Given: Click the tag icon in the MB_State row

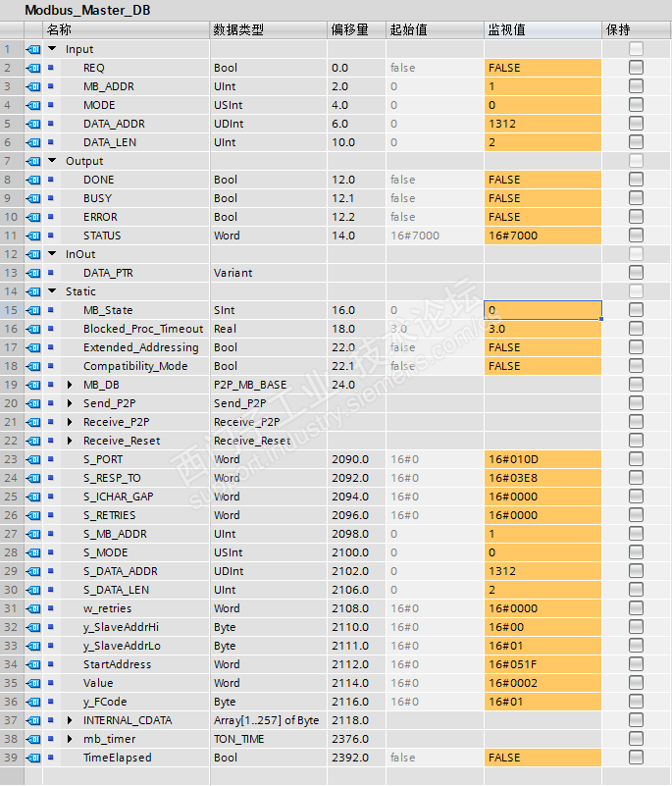Looking at the screenshot, I should pyautogui.click(x=33, y=310).
